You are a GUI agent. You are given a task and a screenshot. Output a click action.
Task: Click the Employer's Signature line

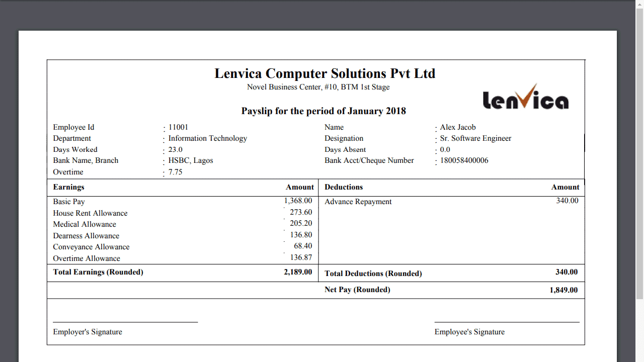(125, 322)
